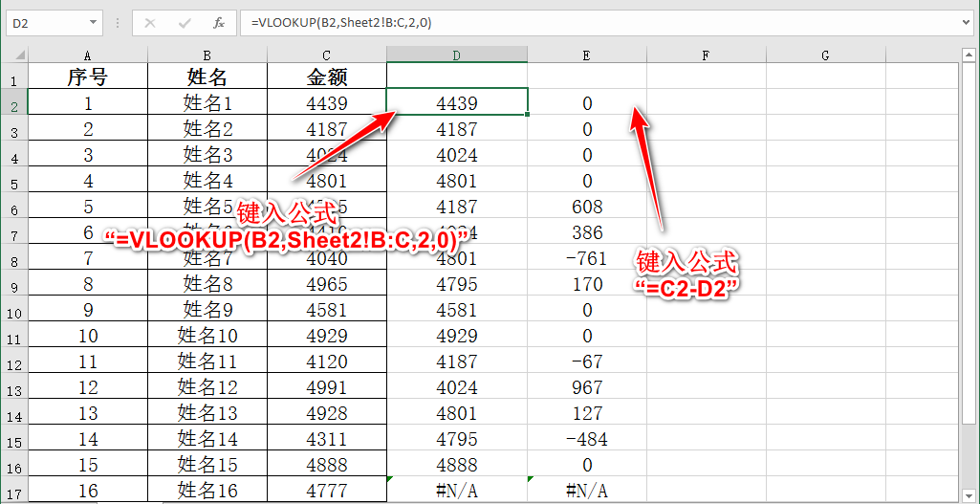Select row 17 header
Image resolution: width=980 pixels, height=504 pixels.
pyautogui.click(x=13, y=491)
